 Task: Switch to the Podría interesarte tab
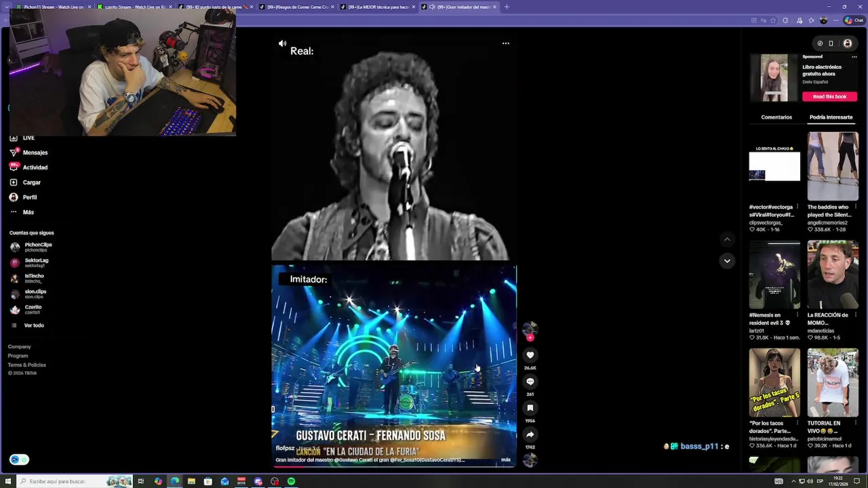pyautogui.click(x=831, y=117)
